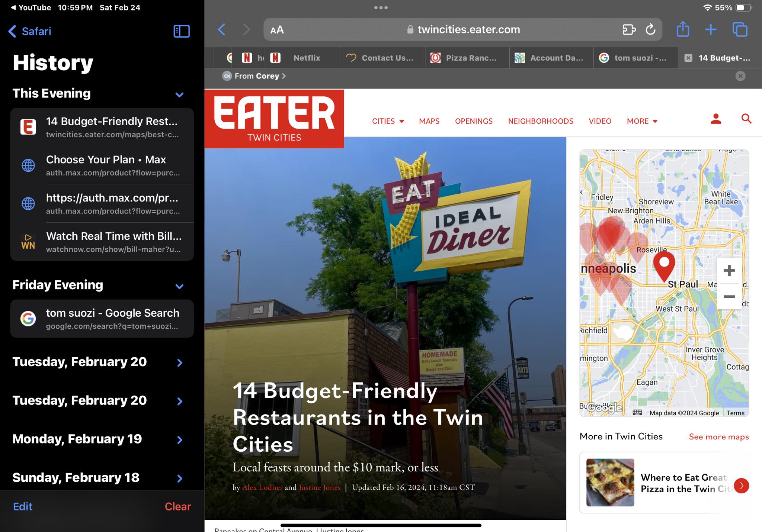Tap Edit in the history panel
This screenshot has width=762, height=532.
coord(23,506)
